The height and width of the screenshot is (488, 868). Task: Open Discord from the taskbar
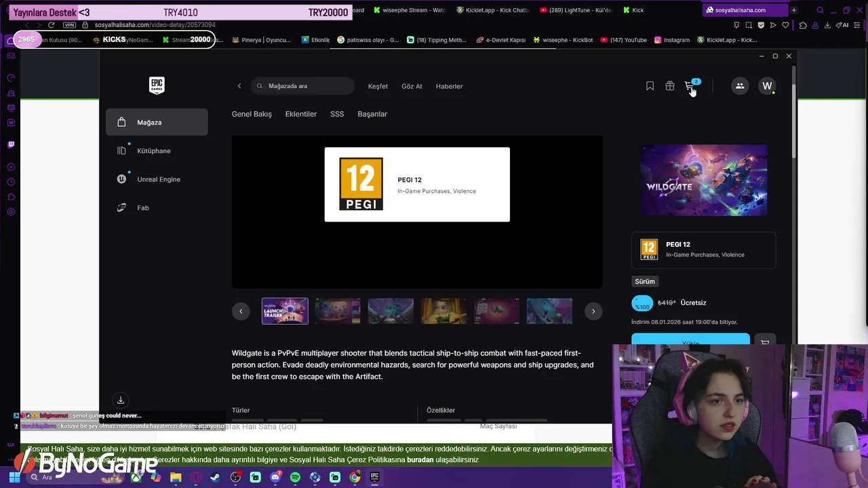275,477
